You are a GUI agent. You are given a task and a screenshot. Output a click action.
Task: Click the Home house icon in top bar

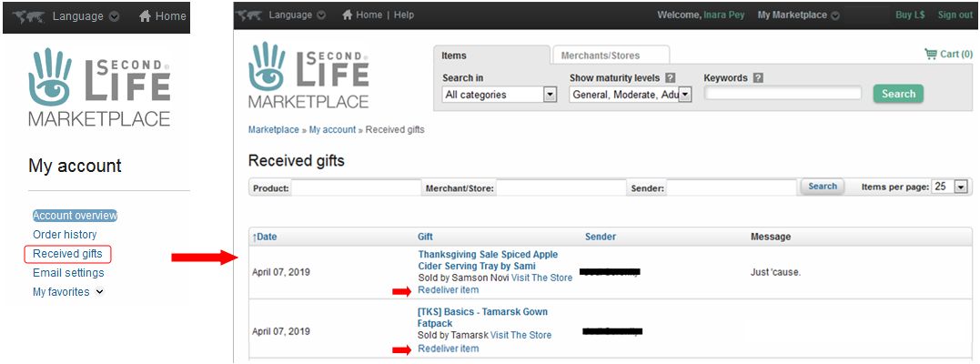point(348,15)
